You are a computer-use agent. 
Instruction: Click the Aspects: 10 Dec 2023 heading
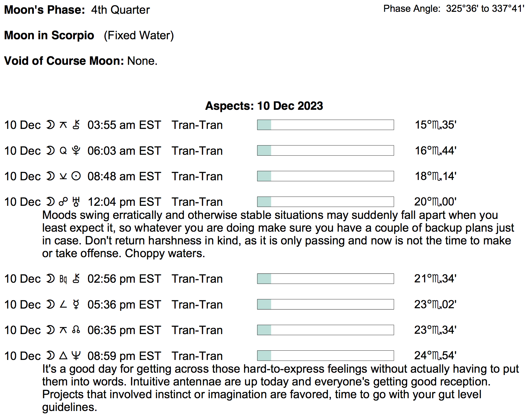click(x=264, y=106)
